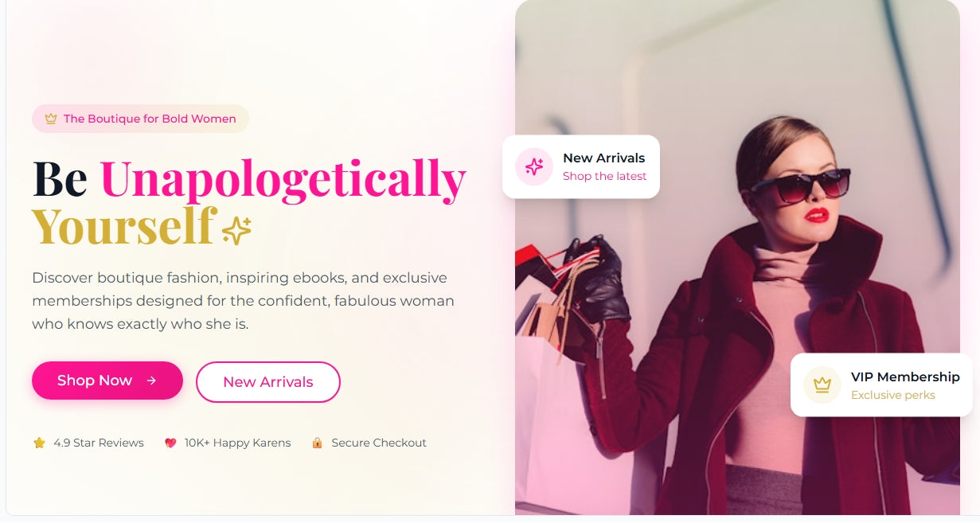Click the "4.9 Star Reviews" text
This screenshot has width=980, height=523.
click(99, 443)
